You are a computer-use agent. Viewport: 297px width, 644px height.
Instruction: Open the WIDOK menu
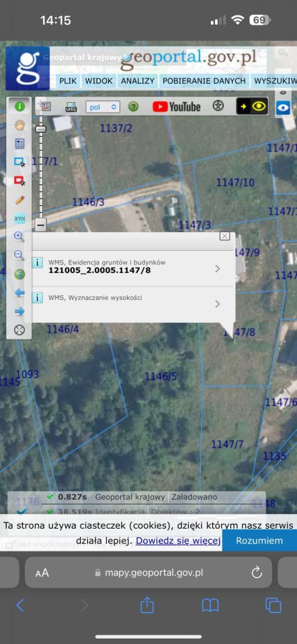(x=99, y=81)
